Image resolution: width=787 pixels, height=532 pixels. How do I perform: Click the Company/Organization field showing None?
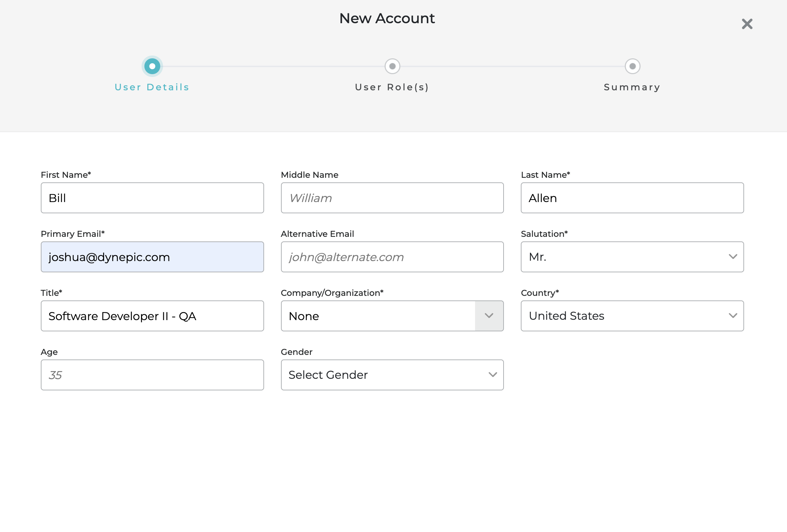tap(378, 316)
